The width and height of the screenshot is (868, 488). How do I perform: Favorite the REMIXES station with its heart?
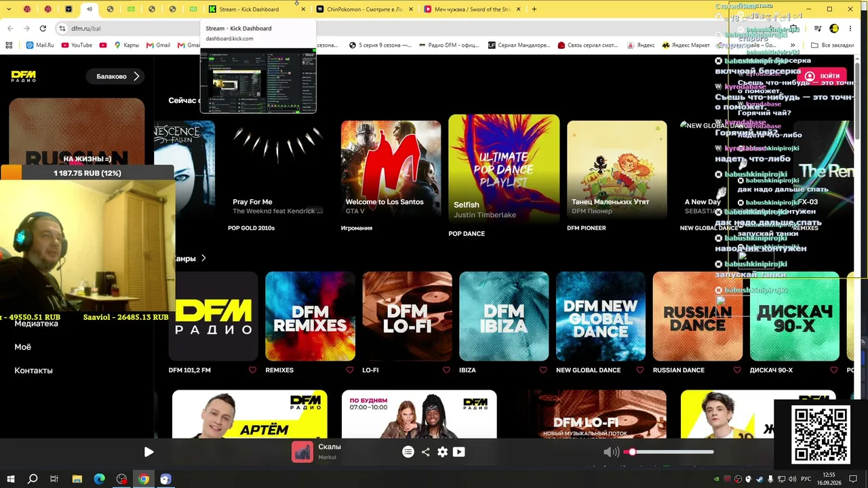[x=350, y=370]
